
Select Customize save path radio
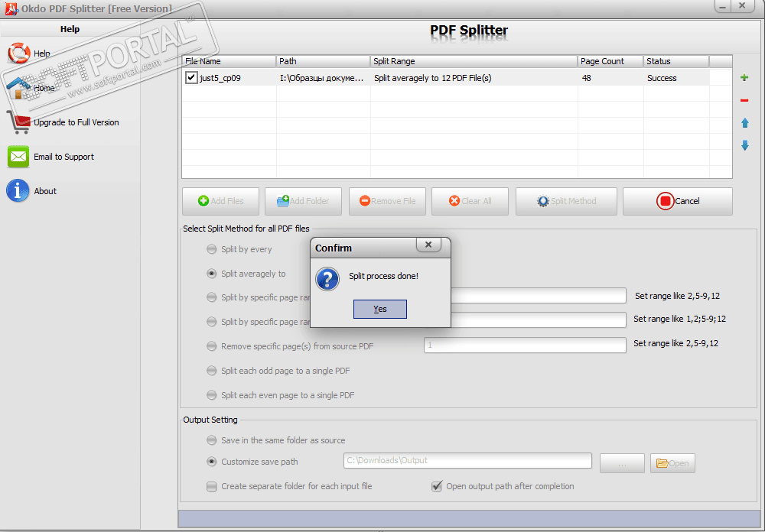tap(211, 461)
